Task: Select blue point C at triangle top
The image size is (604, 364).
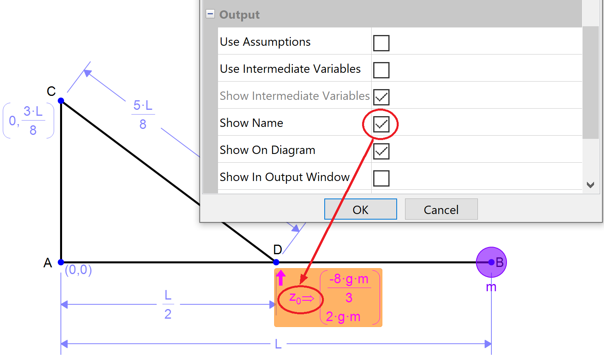Action: point(61,101)
